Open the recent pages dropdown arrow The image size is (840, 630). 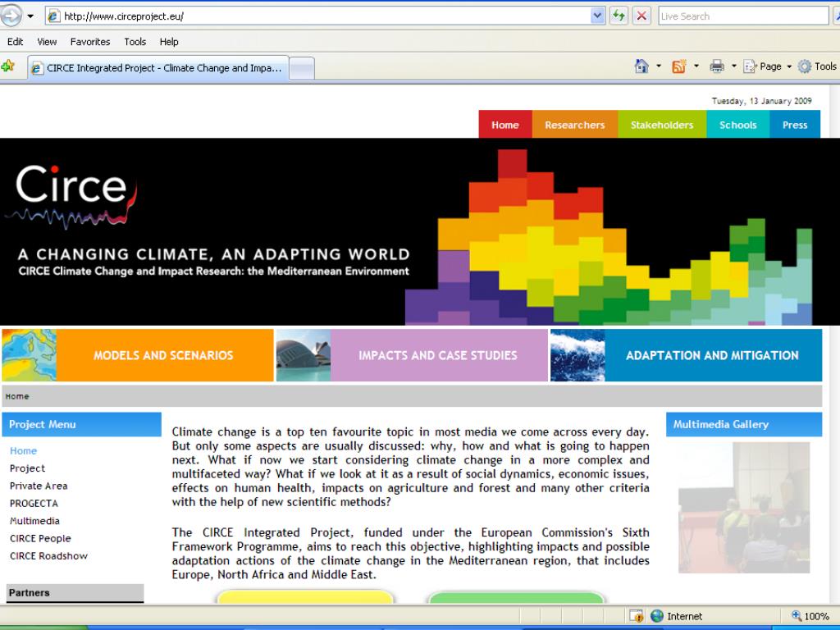pos(30,16)
